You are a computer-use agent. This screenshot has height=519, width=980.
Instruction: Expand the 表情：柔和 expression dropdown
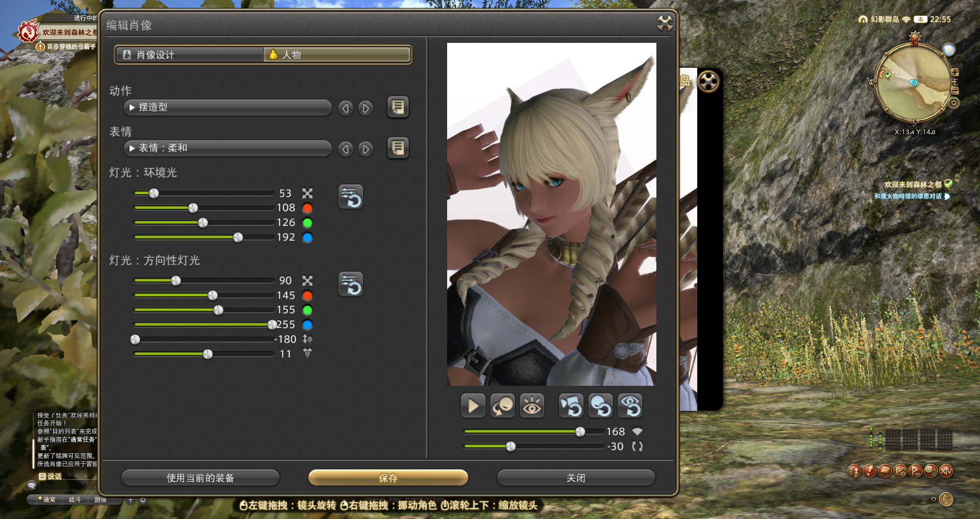[x=228, y=148]
